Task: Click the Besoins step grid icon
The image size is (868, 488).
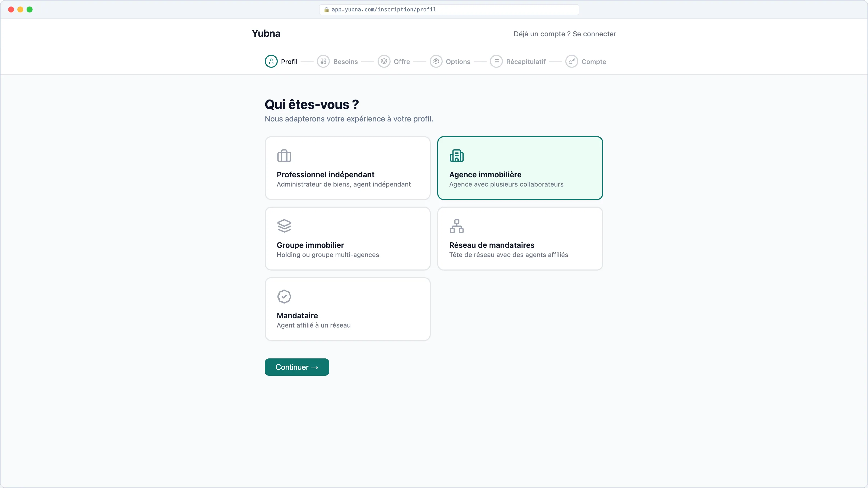Action: pyautogui.click(x=323, y=61)
